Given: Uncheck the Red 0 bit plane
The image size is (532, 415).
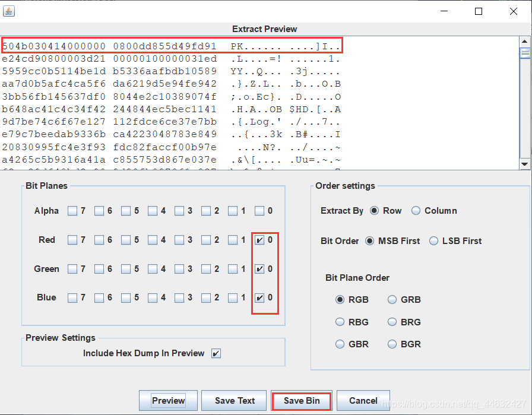Looking at the screenshot, I should (x=259, y=240).
